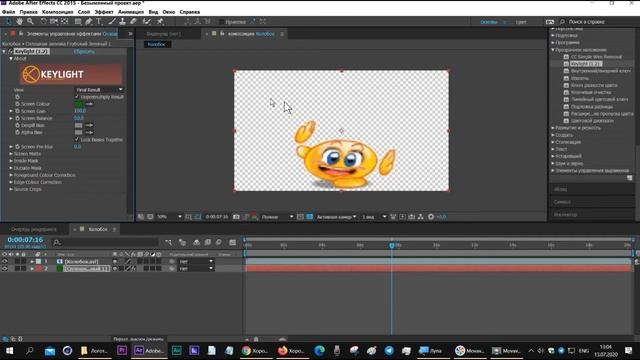Open the 50% magnification dropdown

tap(169, 217)
